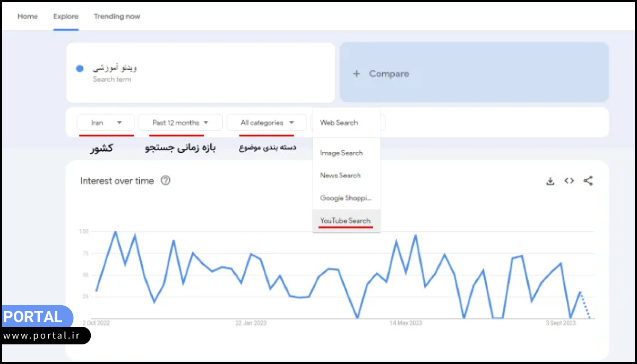The width and height of the screenshot is (637, 364).
Task: Download the Interest over time chart data
Action: (x=550, y=181)
